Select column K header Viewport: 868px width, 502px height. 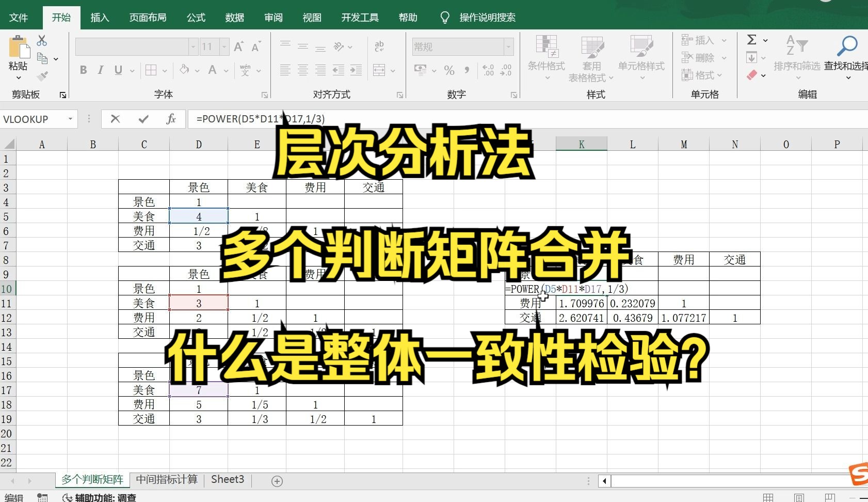pos(582,144)
